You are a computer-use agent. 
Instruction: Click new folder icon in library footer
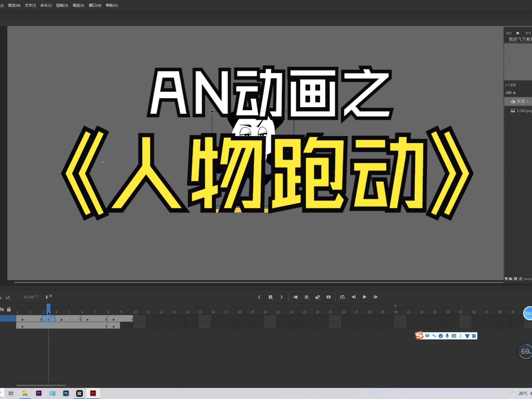pos(511,279)
